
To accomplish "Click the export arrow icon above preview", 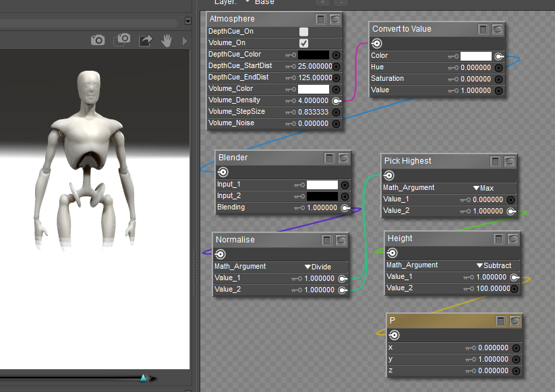I will click(145, 40).
